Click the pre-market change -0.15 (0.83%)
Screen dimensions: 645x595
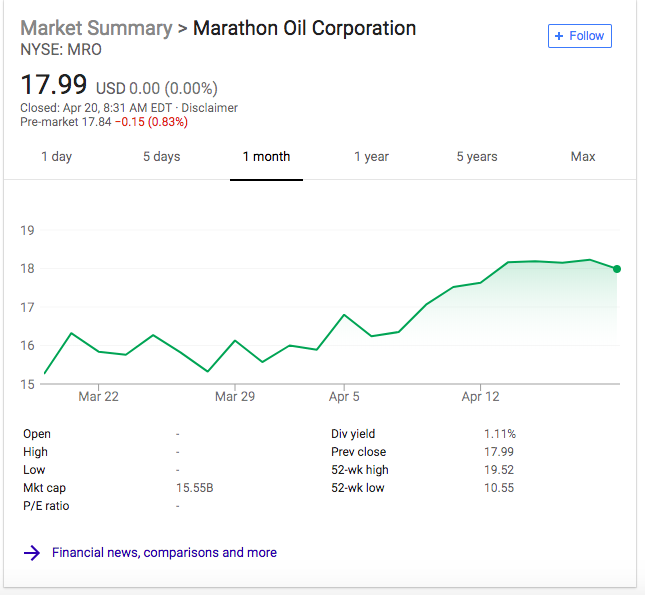151,122
